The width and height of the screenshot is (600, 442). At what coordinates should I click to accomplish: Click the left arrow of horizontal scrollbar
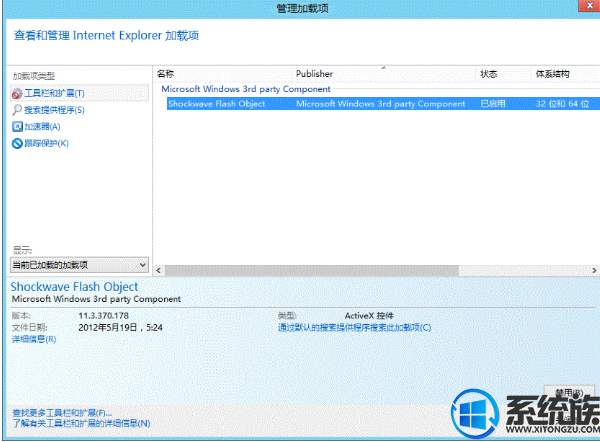(159, 271)
